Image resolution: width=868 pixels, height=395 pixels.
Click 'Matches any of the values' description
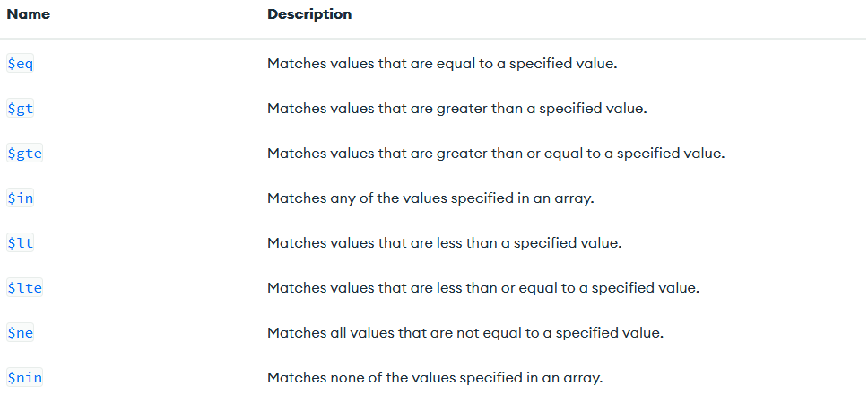pos(430,198)
